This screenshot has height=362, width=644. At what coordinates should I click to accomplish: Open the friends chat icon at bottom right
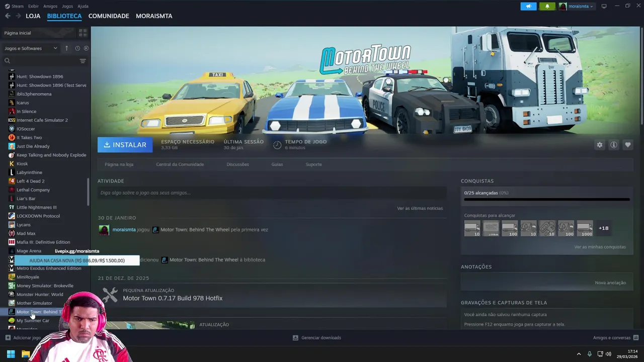[636, 338]
